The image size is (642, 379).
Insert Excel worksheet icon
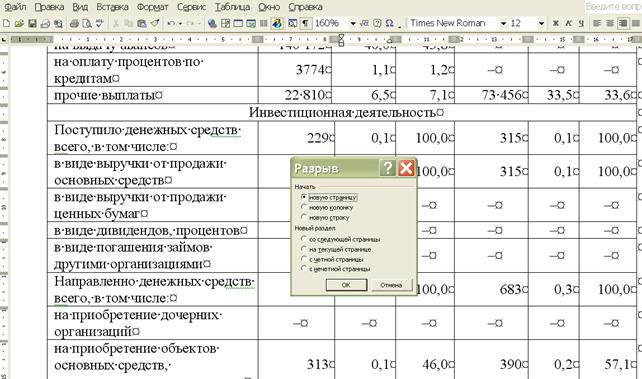(x=251, y=24)
